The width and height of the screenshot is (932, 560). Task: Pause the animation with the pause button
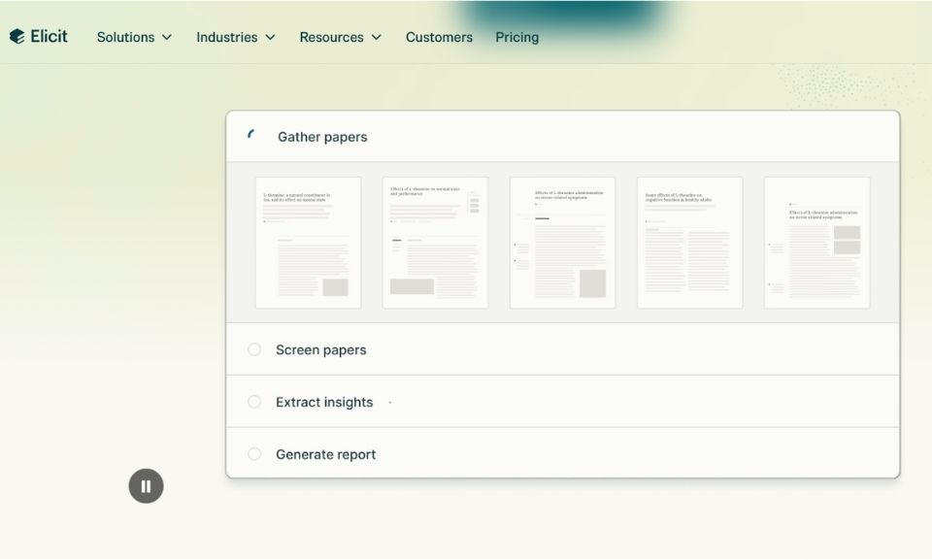click(x=147, y=486)
